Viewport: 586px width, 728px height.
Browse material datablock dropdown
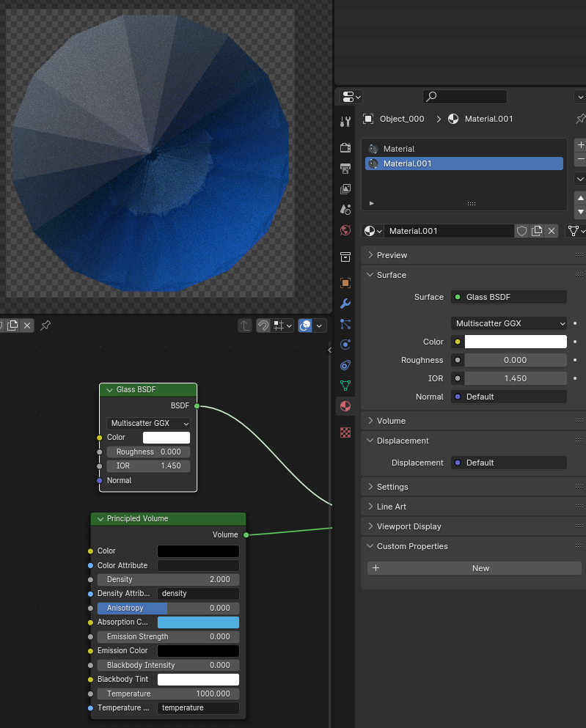click(373, 231)
